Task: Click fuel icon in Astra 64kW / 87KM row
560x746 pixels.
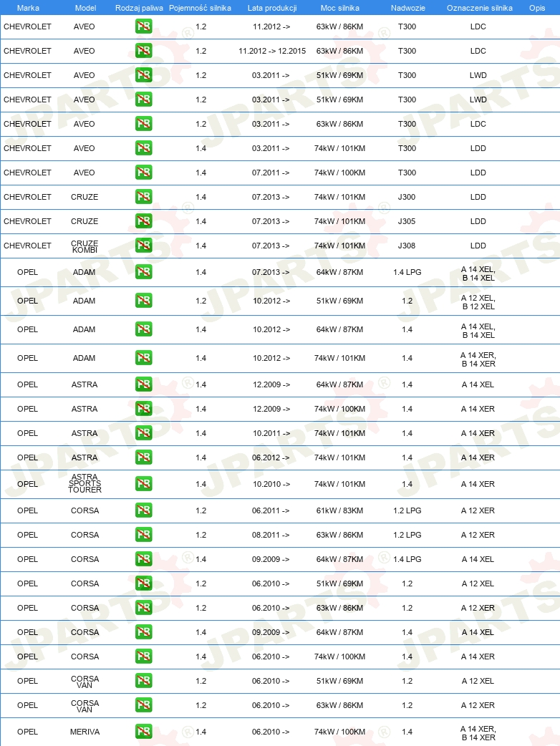Action: pyautogui.click(x=144, y=384)
